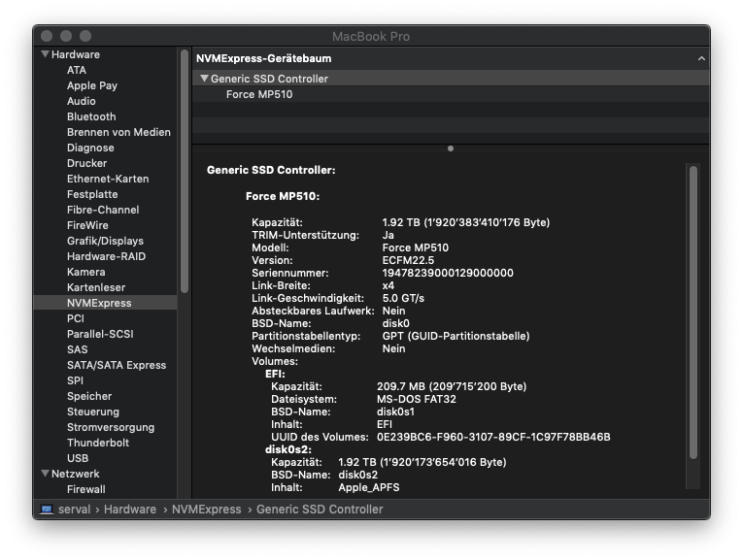Click the disk0s1 BSD-Name value
743x560 pixels.
395,412
